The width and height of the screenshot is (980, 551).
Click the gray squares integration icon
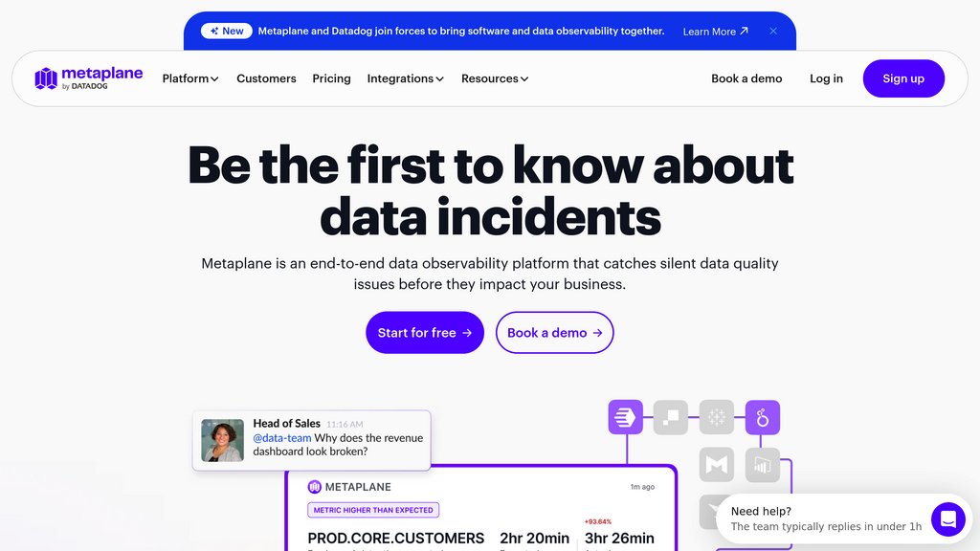[x=671, y=417]
